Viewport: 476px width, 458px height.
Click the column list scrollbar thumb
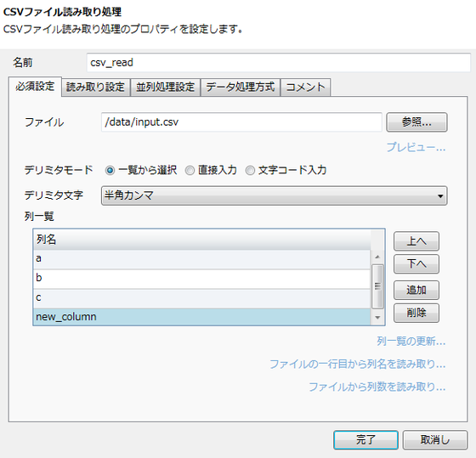pyautogui.click(x=377, y=286)
